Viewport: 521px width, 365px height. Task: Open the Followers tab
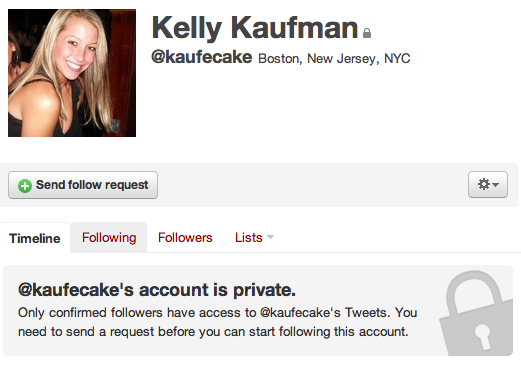point(185,238)
